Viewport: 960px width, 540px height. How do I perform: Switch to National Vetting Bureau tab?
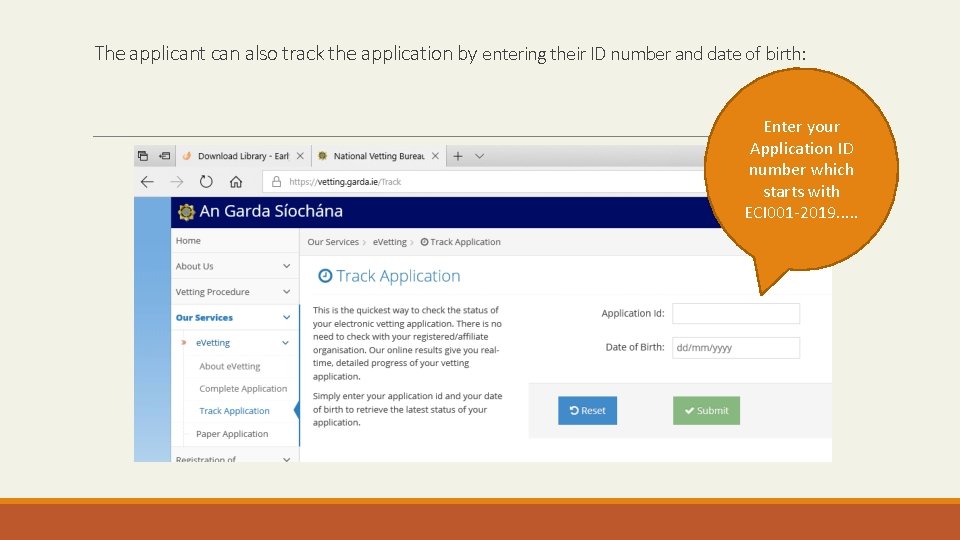[x=378, y=156]
